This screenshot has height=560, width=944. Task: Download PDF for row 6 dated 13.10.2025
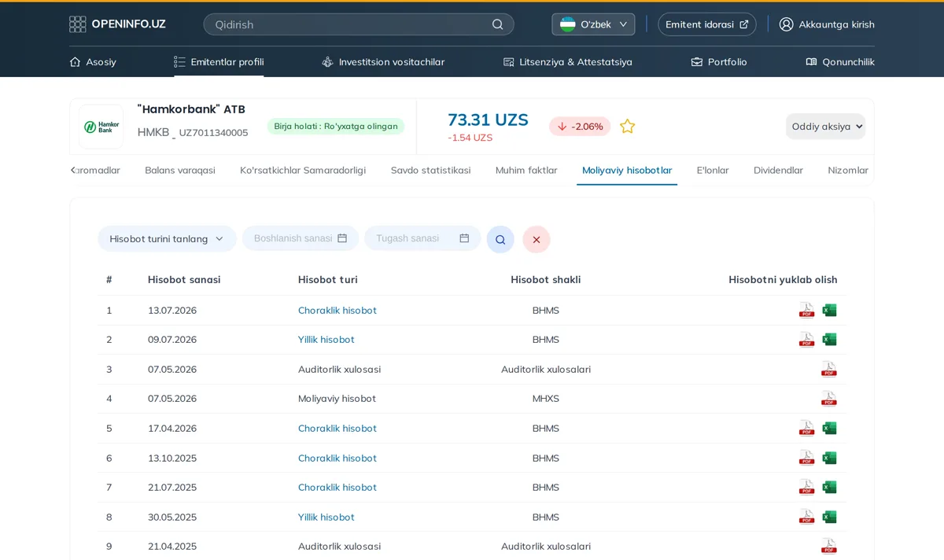tap(806, 458)
